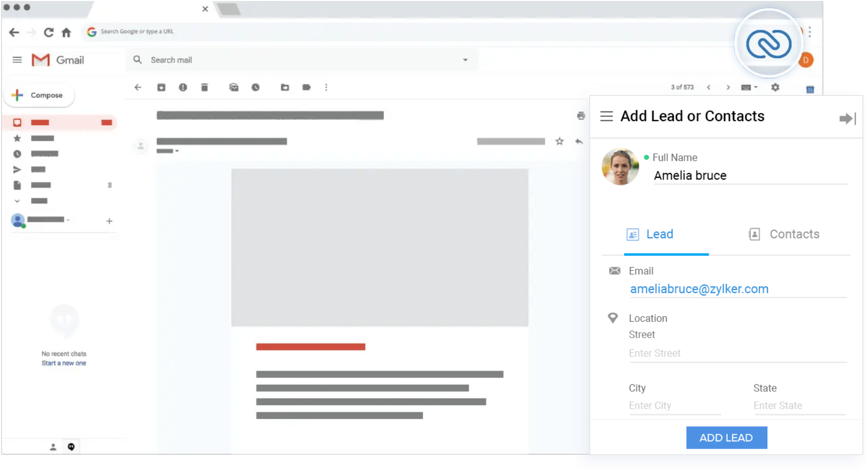The height and width of the screenshot is (471, 868).
Task: Click the browser address bar
Action: [x=408, y=32]
